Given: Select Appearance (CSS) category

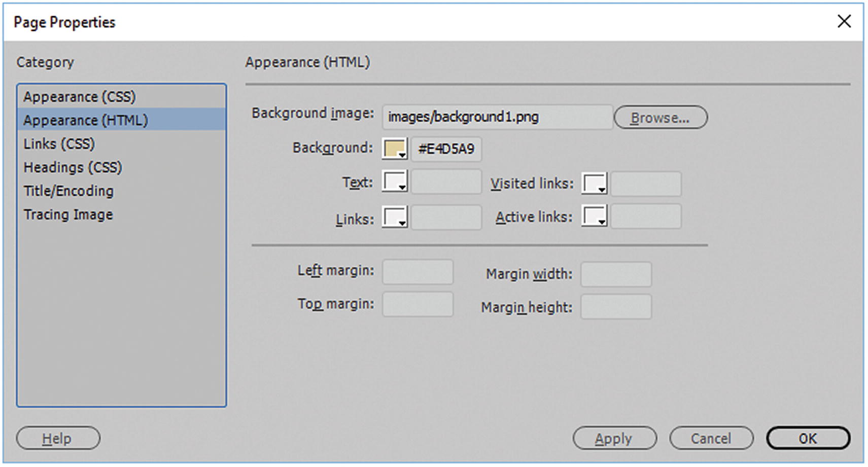Looking at the screenshot, I should coord(121,96).
